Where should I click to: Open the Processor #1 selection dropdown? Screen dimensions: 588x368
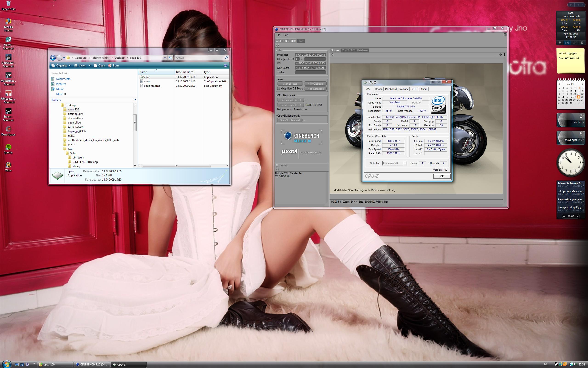394,163
